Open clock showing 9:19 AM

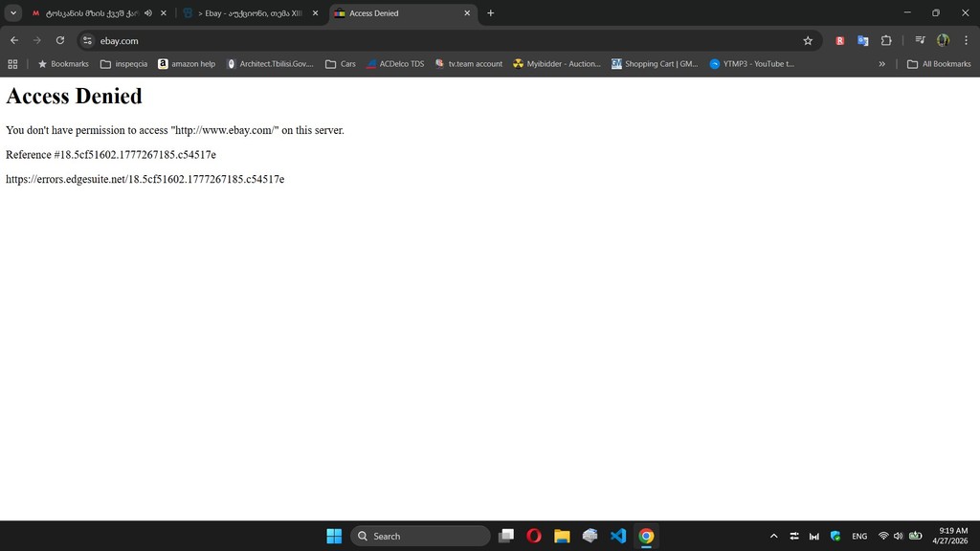coord(950,536)
